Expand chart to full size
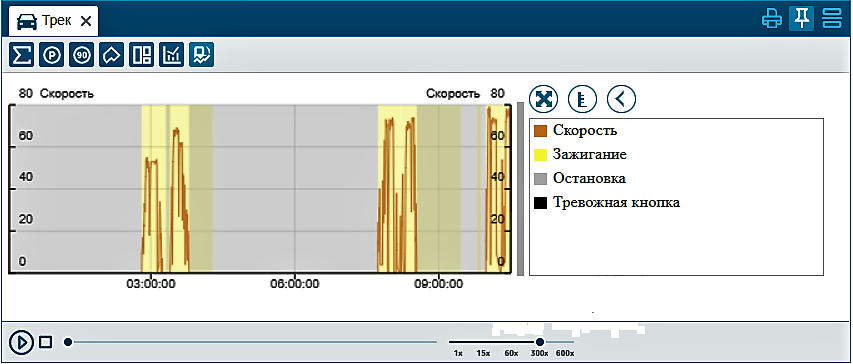Viewport: 853px width, 364px height. [x=543, y=99]
